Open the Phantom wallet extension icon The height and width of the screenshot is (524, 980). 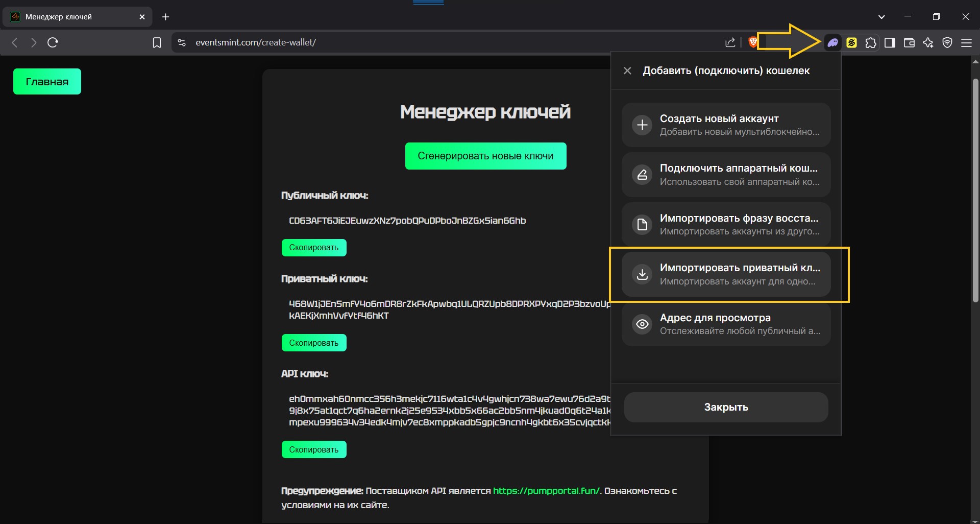point(832,42)
